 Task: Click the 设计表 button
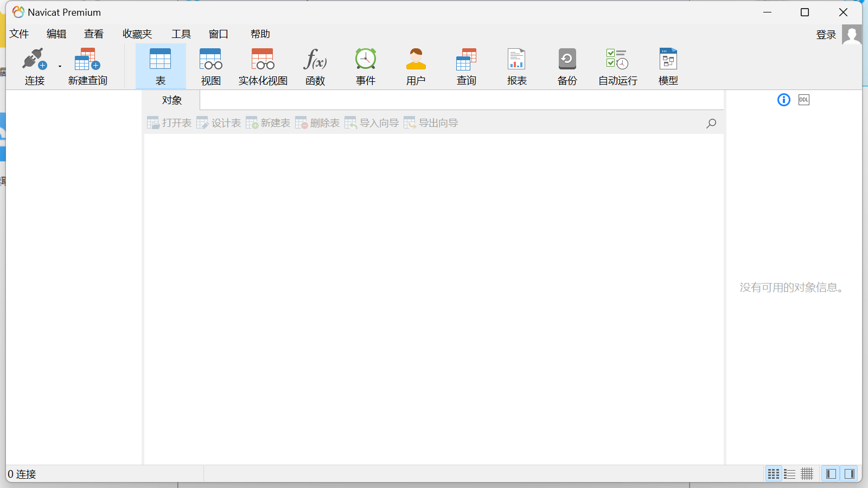coord(219,123)
